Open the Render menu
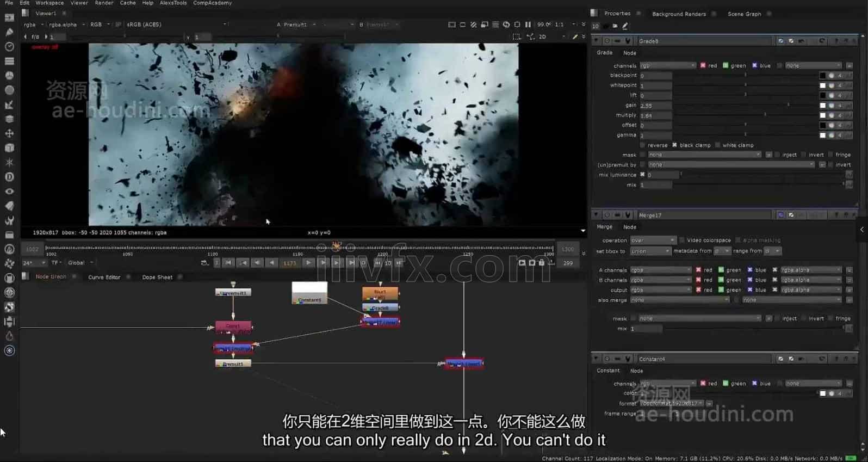The width and height of the screenshot is (868, 462). point(104,3)
